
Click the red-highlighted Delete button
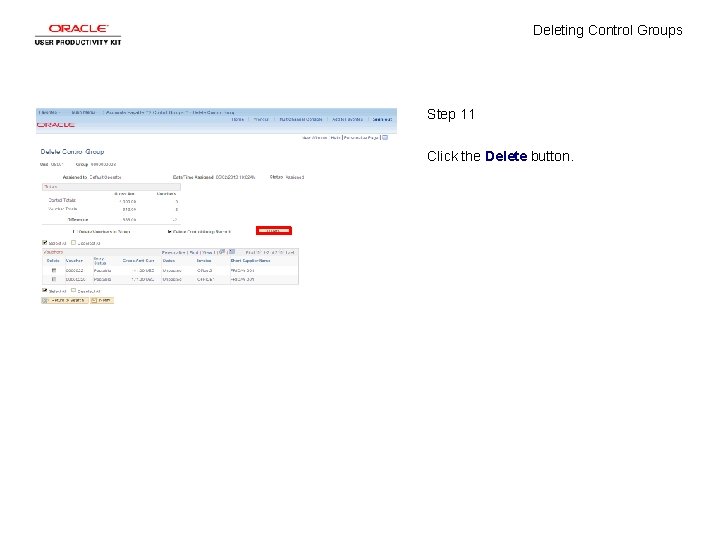click(x=274, y=231)
